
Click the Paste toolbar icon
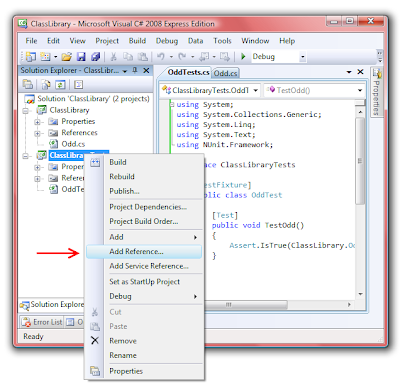[x=143, y=57]
